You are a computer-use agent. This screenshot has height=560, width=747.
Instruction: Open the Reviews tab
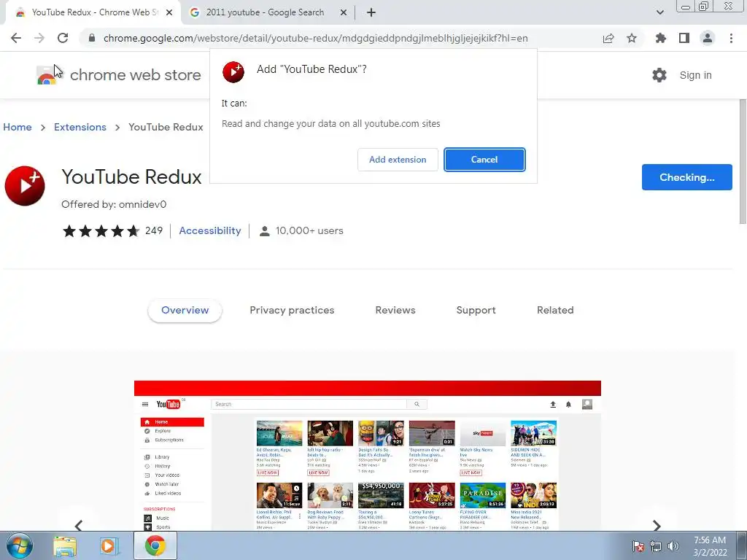click(395, 310)
